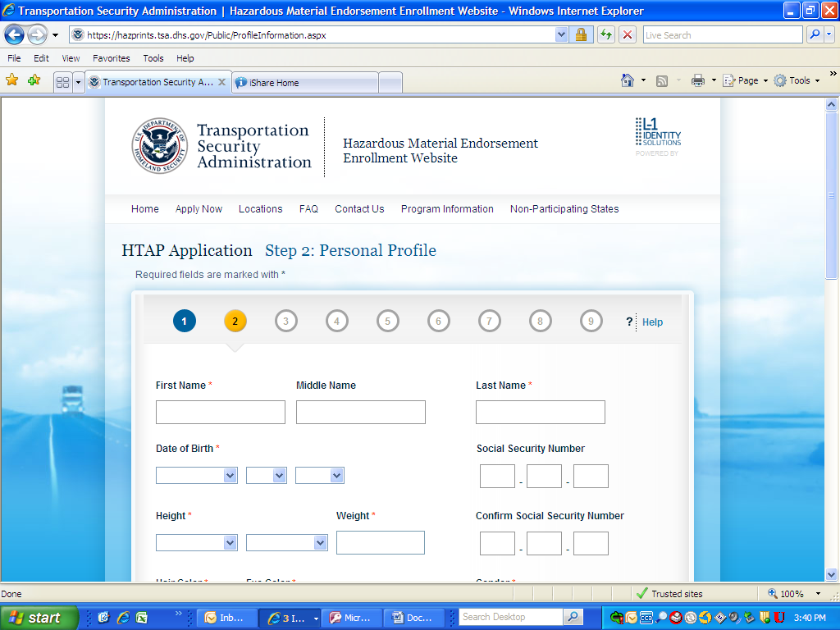The height and width of the screenshot is (630, 840).
Task: Click first Confirm Social Security Number box
Action: pyautogui.click(x=498, y=543)
